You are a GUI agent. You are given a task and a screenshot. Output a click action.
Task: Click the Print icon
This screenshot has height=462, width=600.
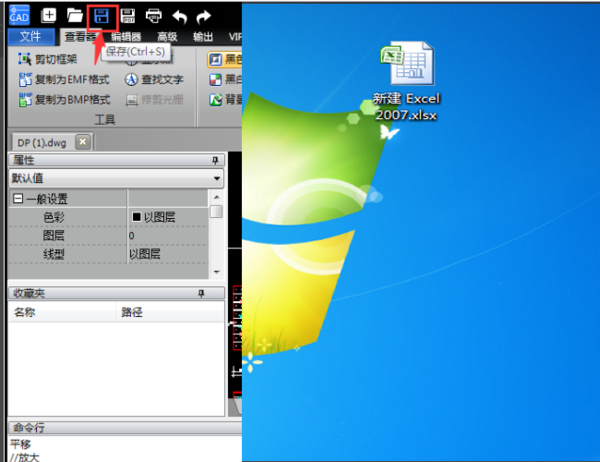pos(154,16)
